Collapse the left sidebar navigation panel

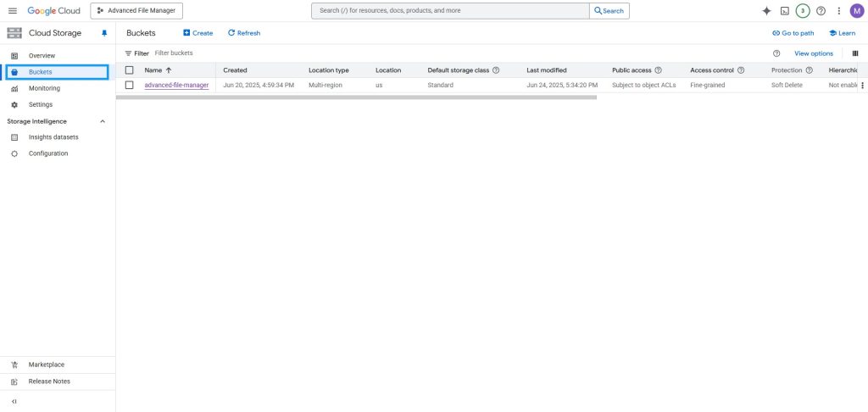click(14, 401)
